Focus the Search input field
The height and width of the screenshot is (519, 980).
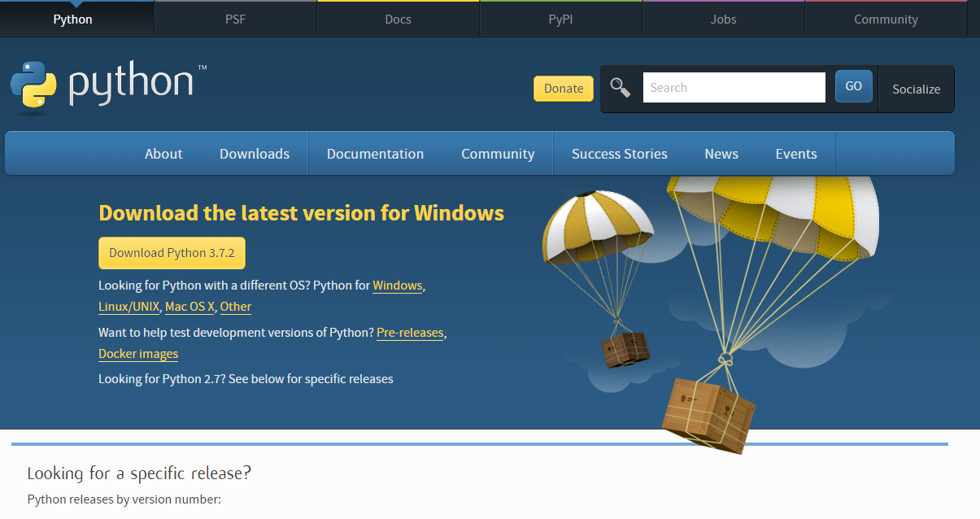734,88
